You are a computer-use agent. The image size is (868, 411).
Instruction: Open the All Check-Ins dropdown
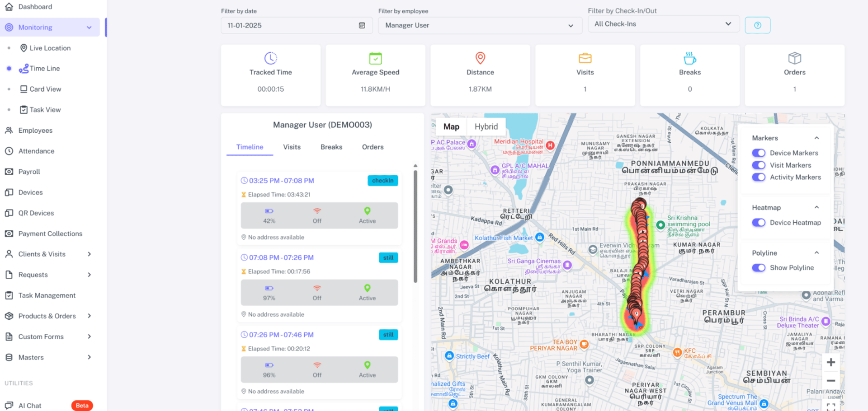tap(663, 24)
